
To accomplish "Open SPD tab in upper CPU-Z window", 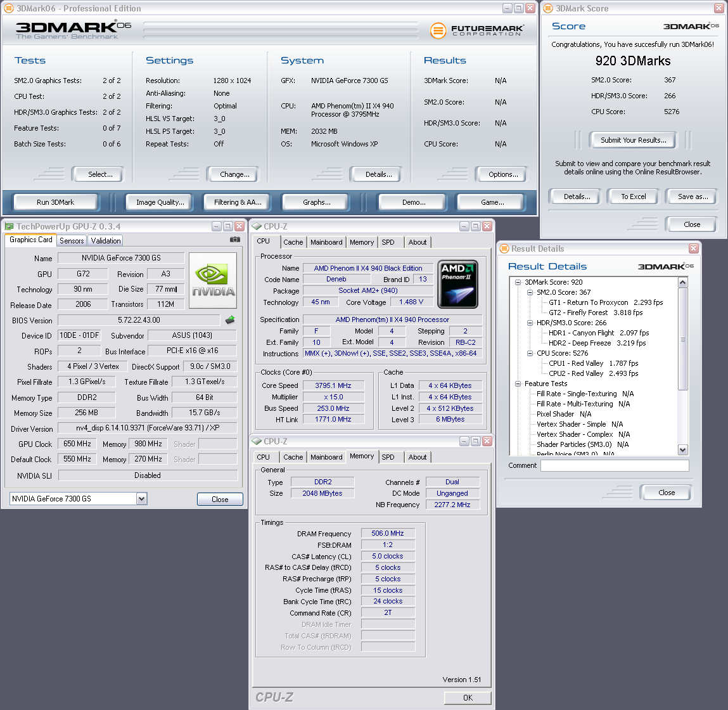I will pyautogui.click(x=388, y=242).
